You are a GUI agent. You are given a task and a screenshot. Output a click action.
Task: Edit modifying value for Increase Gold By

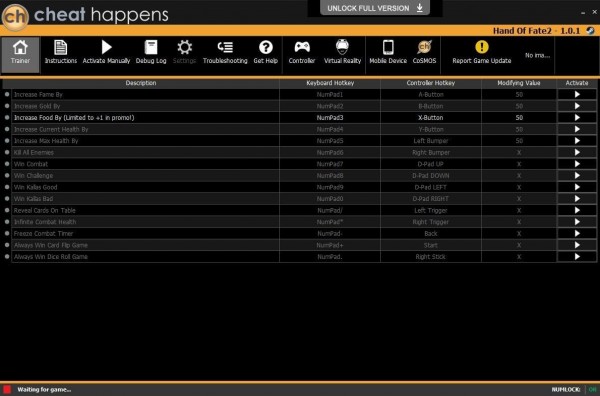coord(519,106)
